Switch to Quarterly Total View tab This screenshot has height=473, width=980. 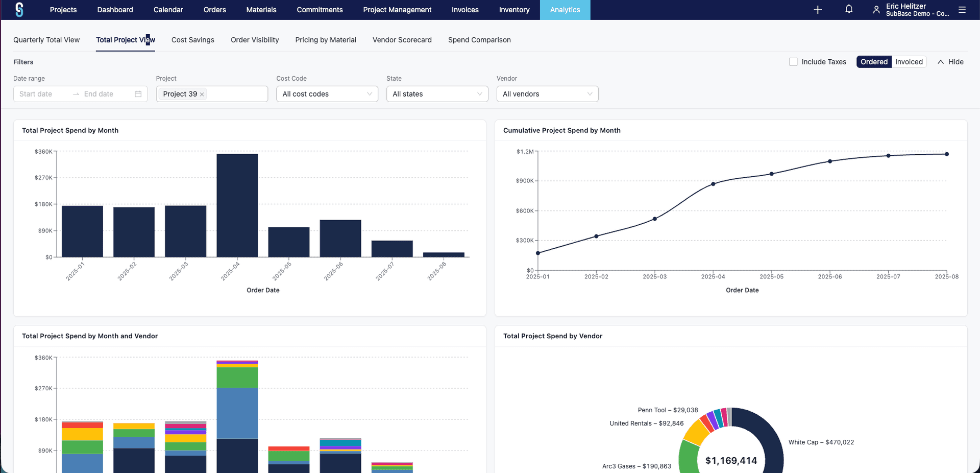46,40
